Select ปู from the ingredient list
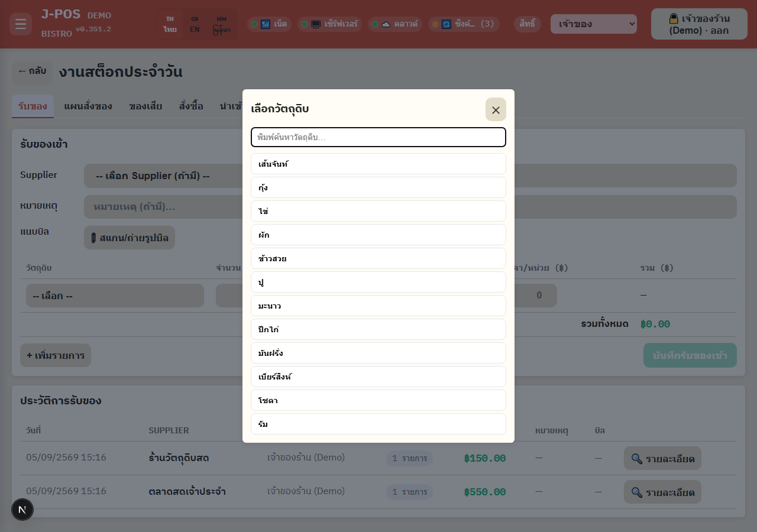This screenshot has height=532, width=757. [378, 282]
